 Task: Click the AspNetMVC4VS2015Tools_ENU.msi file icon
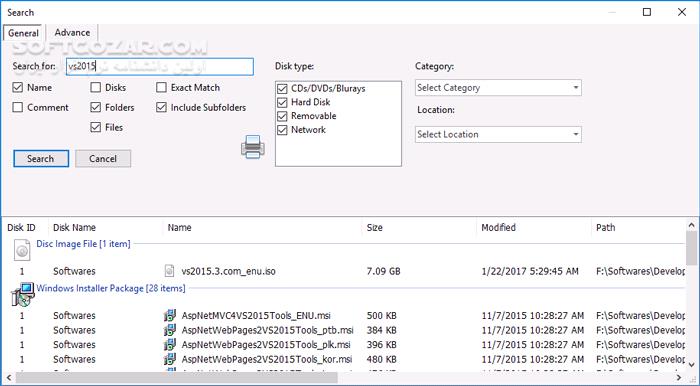(x=170, y=315)
